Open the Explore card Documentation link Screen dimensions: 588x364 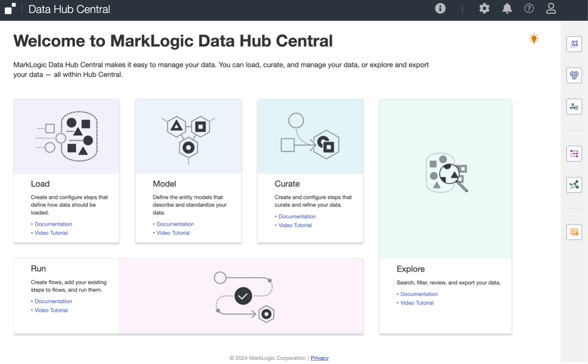pos(419,294)
